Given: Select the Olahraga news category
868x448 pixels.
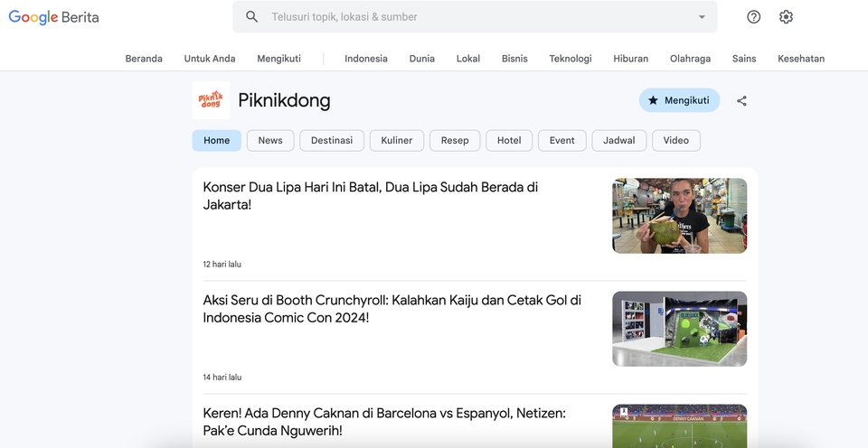Looking at the screenshot, I should point(690,59).
